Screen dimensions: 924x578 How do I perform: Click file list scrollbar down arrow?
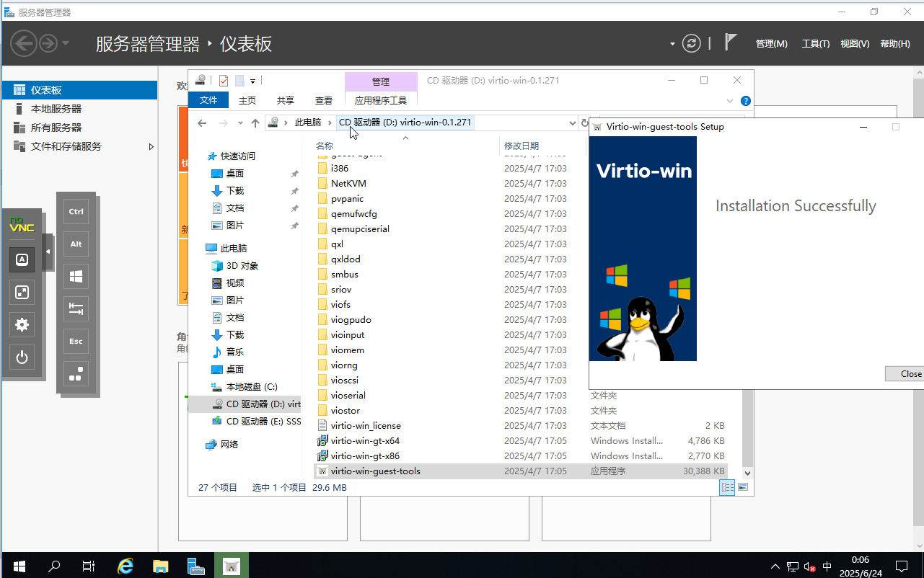pyautogui.click(x=747, y=473)
